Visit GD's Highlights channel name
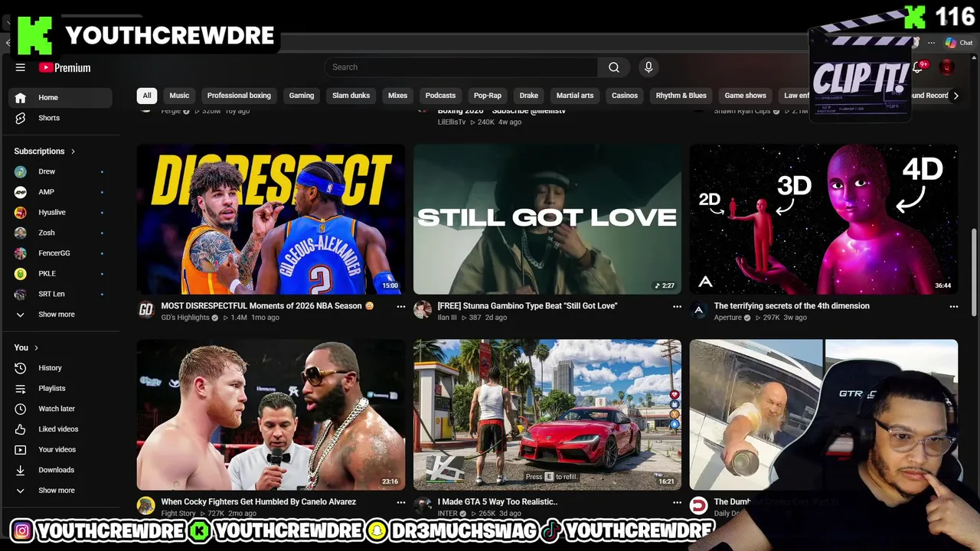Image resolution: width=980 pixels, height=551 pixels. tap(185, 318)
